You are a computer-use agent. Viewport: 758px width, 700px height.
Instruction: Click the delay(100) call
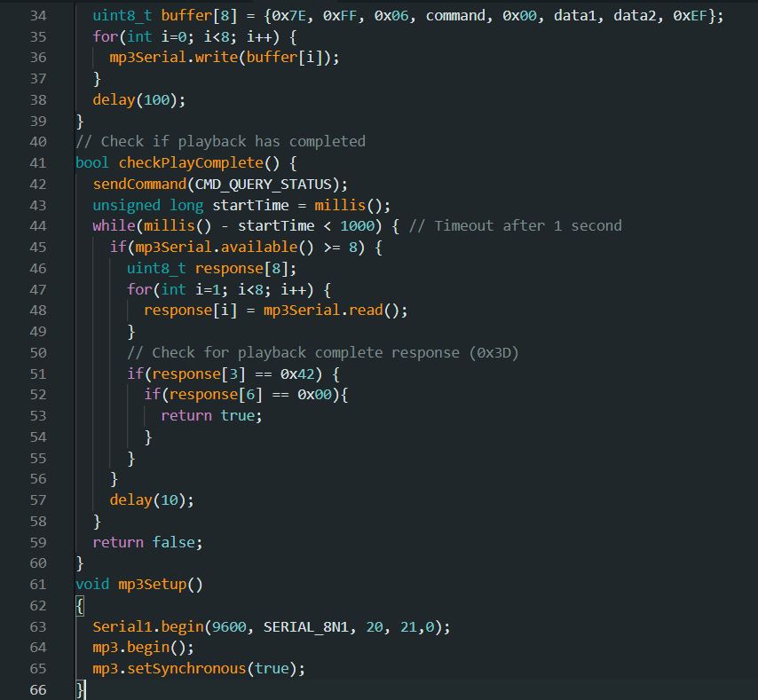point(138,99)
